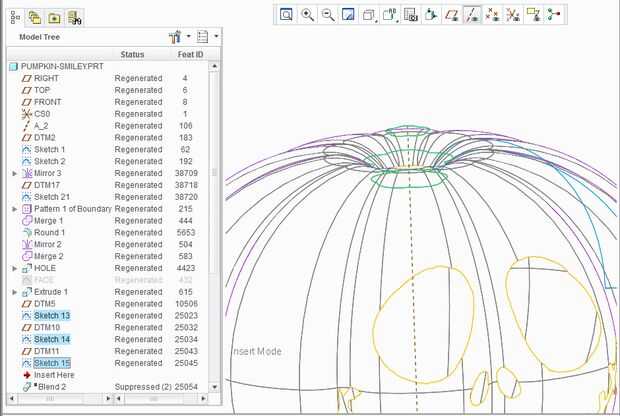Click the Refit view icon
This screenshot has height=416, width=620.
pos(286,15)
